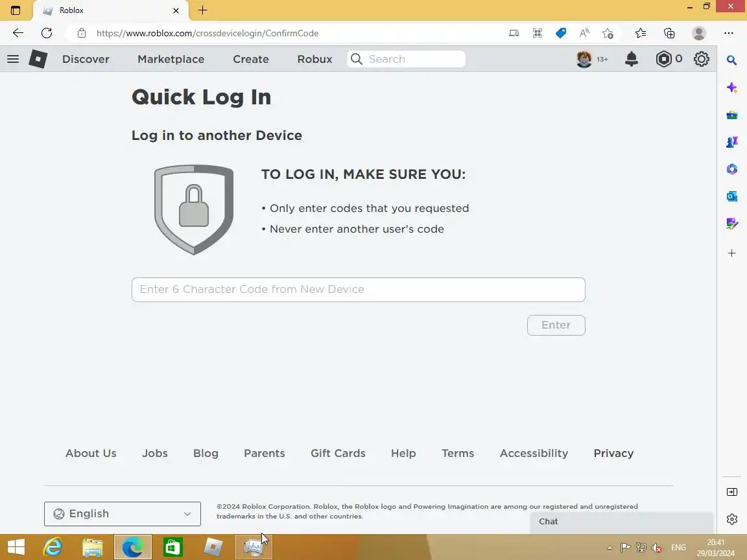Screen dimensions: 747x560
Task: Open the taskbar clock and date
Action: [716, 548]
